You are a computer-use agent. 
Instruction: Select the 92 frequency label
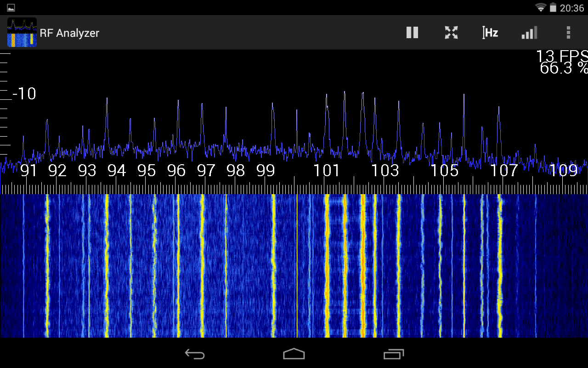tap(57, 171)
